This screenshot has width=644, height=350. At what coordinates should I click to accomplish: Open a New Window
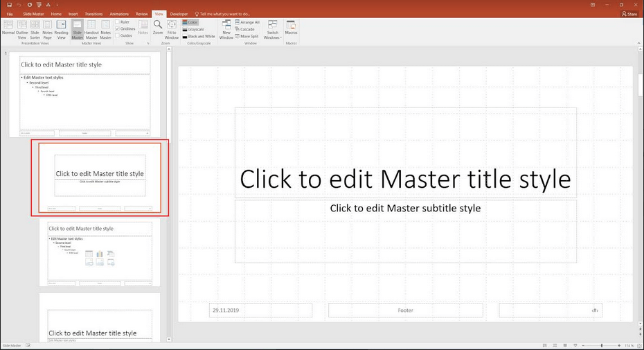tap(226, 29)
